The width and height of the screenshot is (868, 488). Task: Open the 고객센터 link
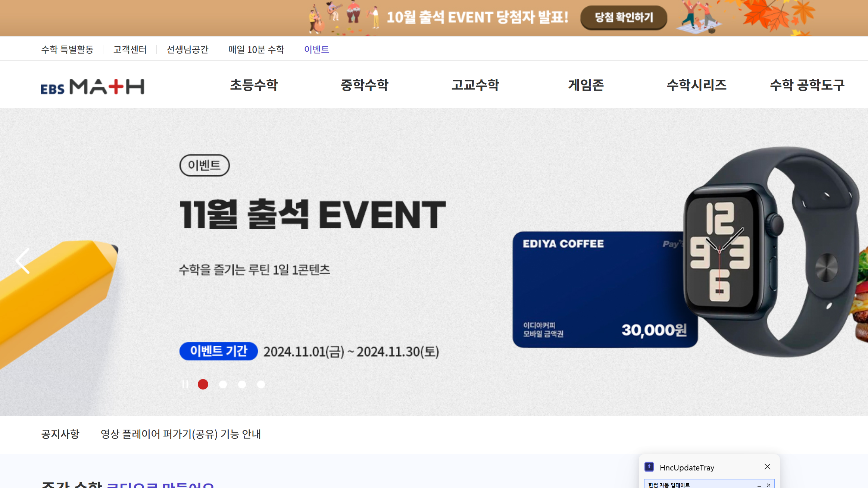tap(130, 49)
